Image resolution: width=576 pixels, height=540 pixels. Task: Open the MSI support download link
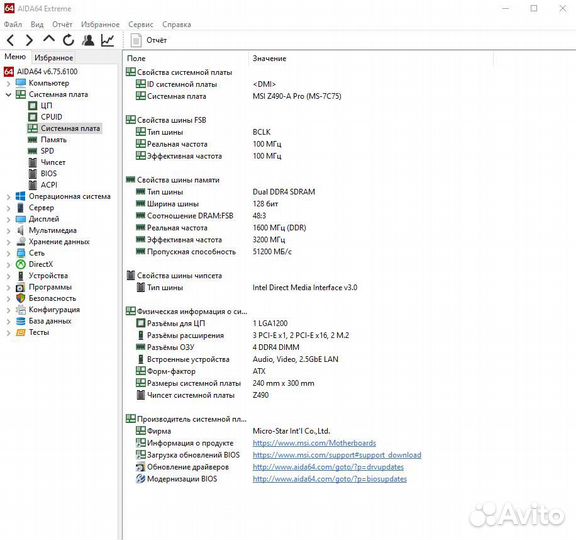(337, 455)
